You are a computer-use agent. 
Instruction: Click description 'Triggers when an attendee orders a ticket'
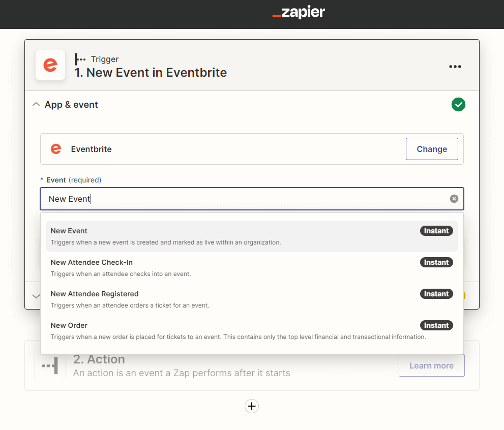click(130, 305)
